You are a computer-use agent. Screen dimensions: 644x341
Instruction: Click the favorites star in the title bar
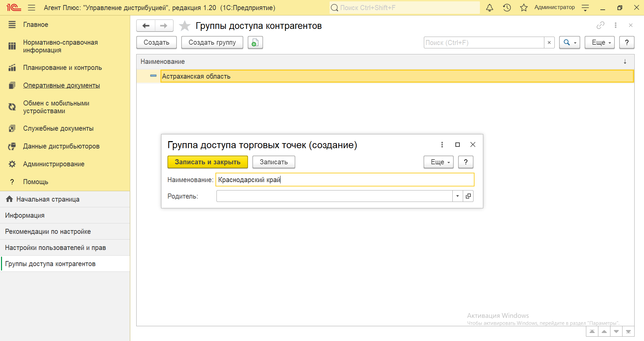524,8
